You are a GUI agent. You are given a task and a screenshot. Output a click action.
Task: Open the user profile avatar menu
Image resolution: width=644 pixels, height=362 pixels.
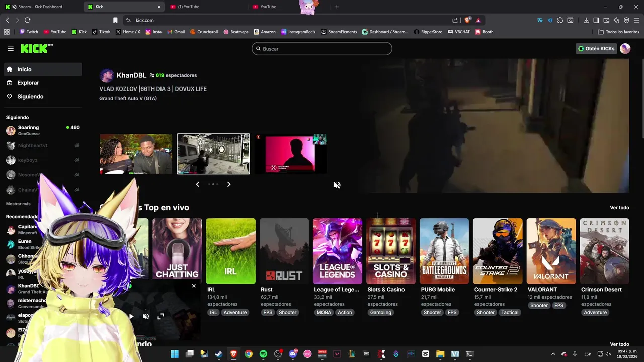coord(625,49)
